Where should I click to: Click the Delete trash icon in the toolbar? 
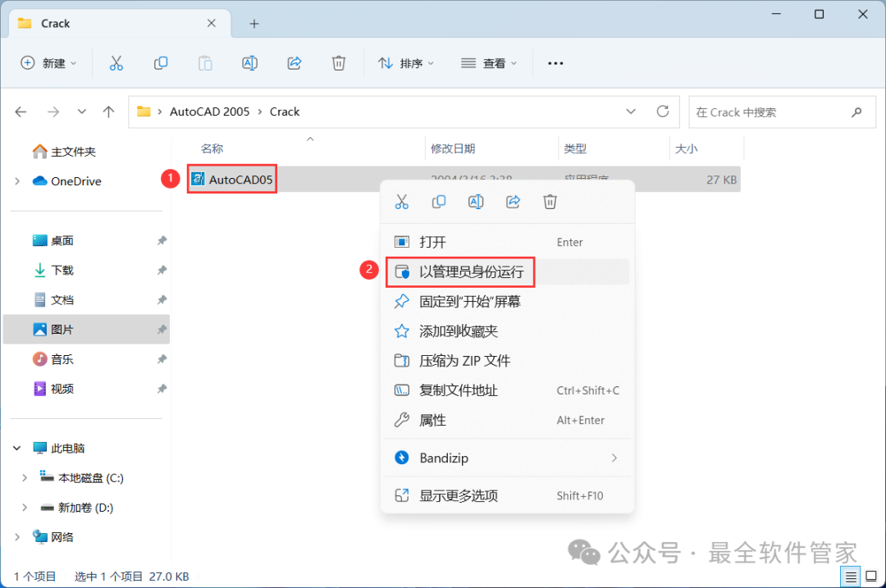pos(339,63)
